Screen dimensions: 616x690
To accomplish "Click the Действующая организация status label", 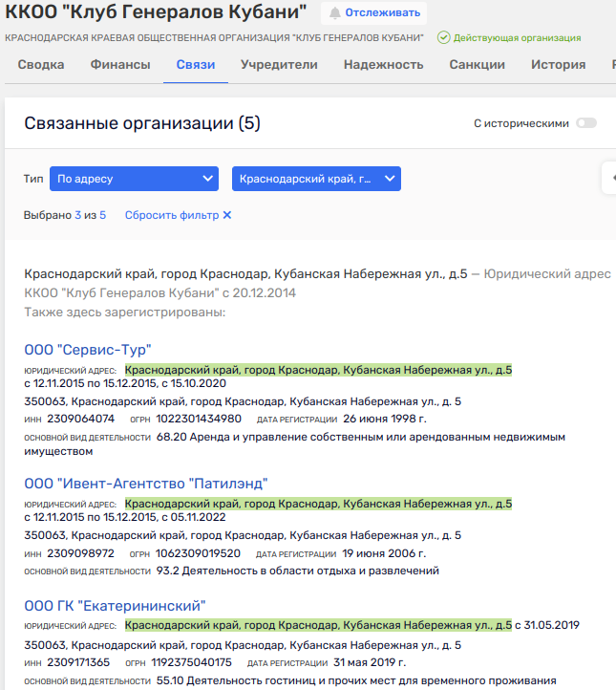I will (517, 38).
